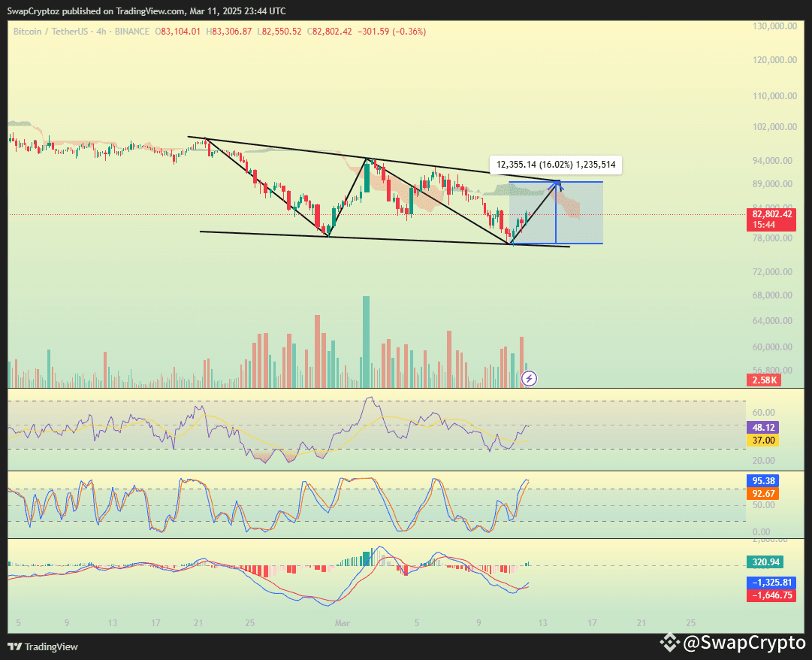Screen dimensions: 812x660
Task: Toggle the orange Stochastic %D label 92.67
Action: [x=763, y=493]
